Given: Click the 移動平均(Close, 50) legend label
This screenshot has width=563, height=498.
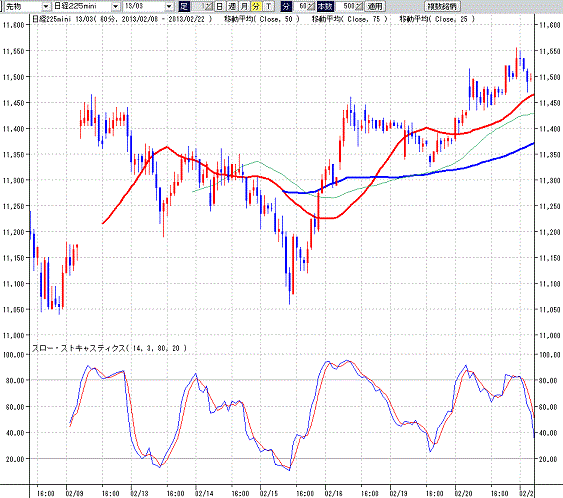Looking at the screenshot, I should 262,19.
